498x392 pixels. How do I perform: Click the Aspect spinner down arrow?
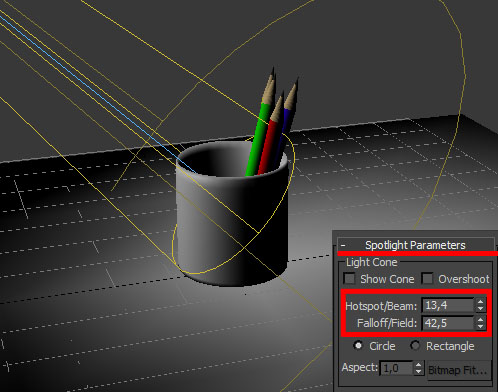pyautogui.click(x=419, y=372)
